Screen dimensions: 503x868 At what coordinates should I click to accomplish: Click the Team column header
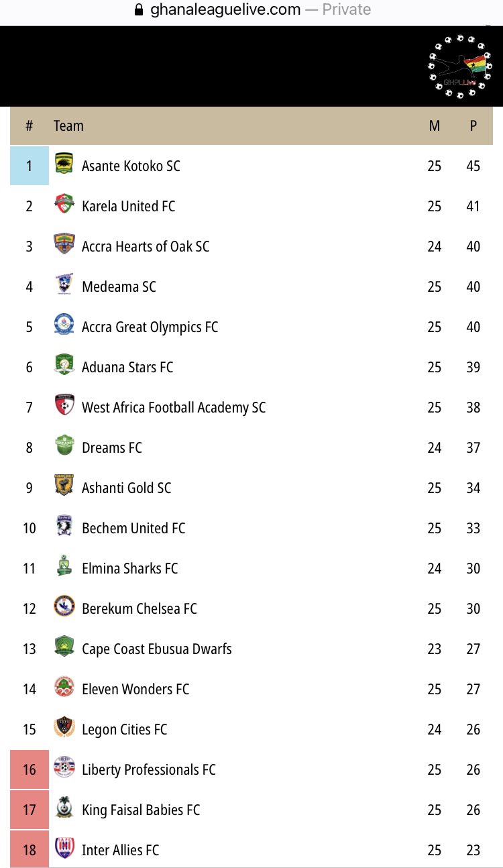[68, 125]
